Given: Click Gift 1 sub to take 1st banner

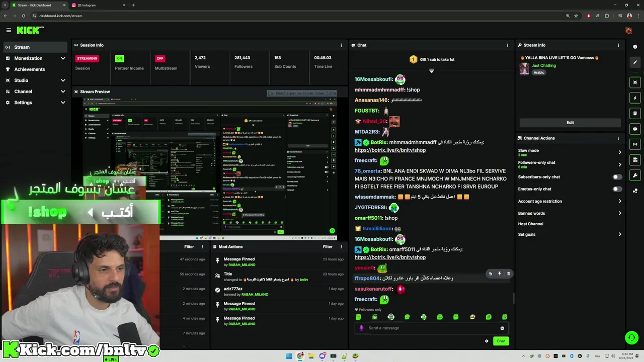Looking at the screenshot, I should point(432,59).
